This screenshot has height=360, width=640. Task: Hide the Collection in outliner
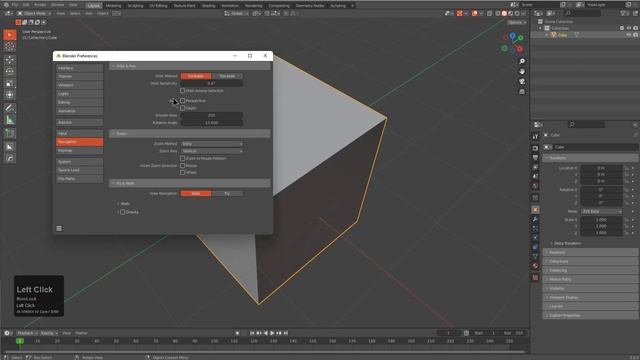(x=629, y=28)
